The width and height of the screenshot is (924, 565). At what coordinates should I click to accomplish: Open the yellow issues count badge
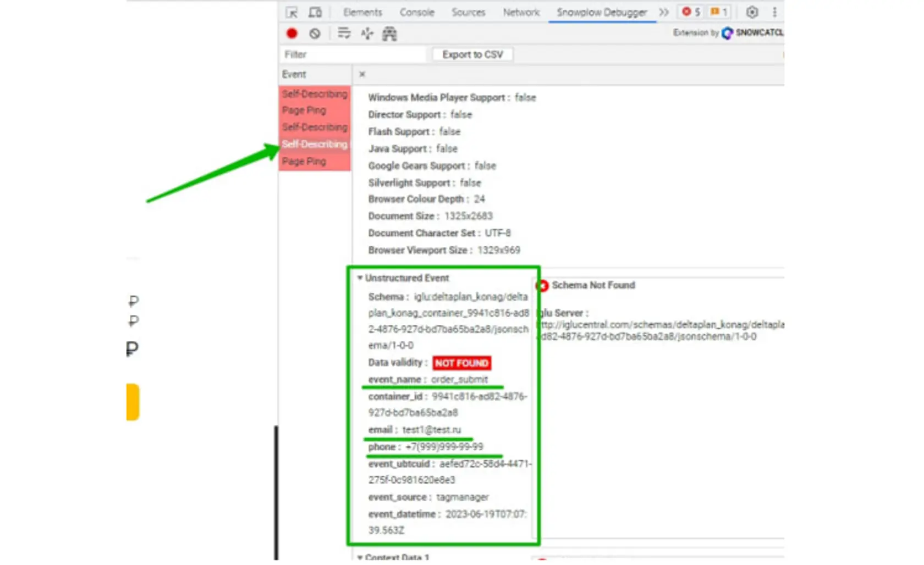719,12
